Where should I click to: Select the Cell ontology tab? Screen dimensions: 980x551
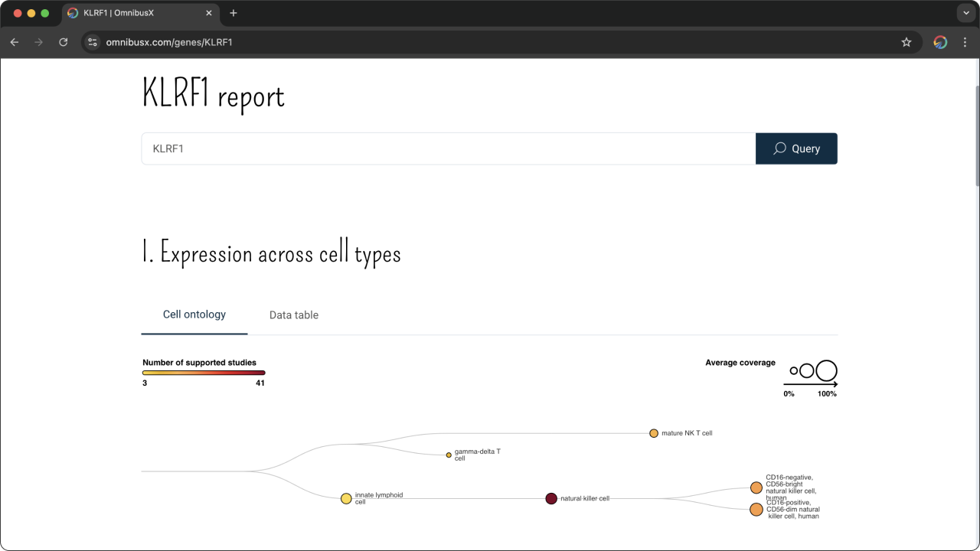(194, 315)
